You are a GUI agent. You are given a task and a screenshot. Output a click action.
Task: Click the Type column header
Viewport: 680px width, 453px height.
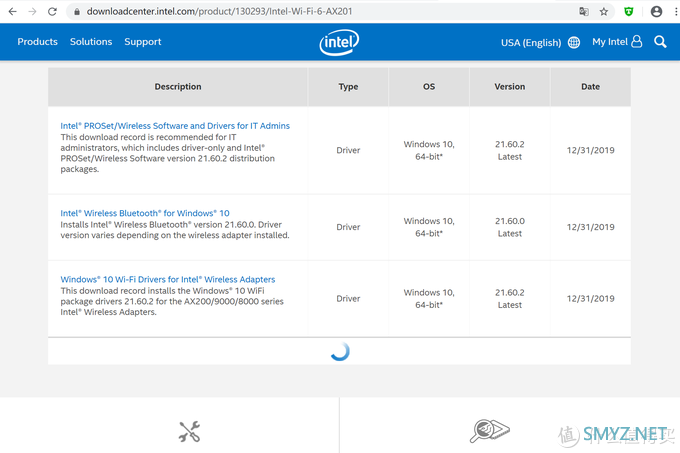point(348,87)
